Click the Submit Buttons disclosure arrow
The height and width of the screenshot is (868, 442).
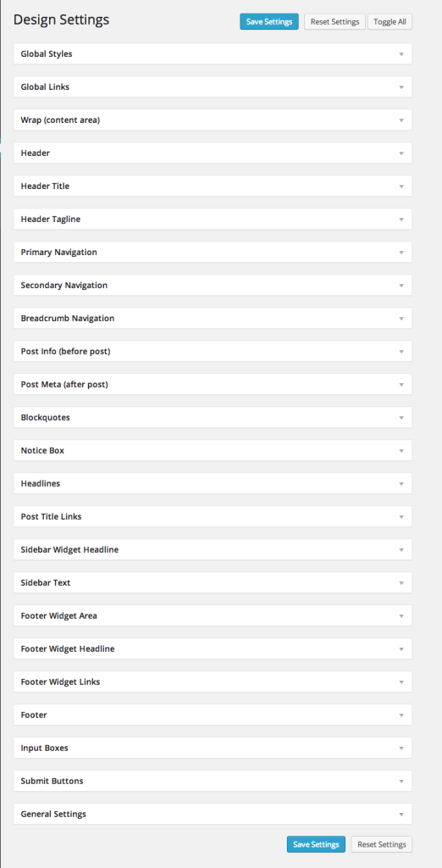[x=401, y=782]
